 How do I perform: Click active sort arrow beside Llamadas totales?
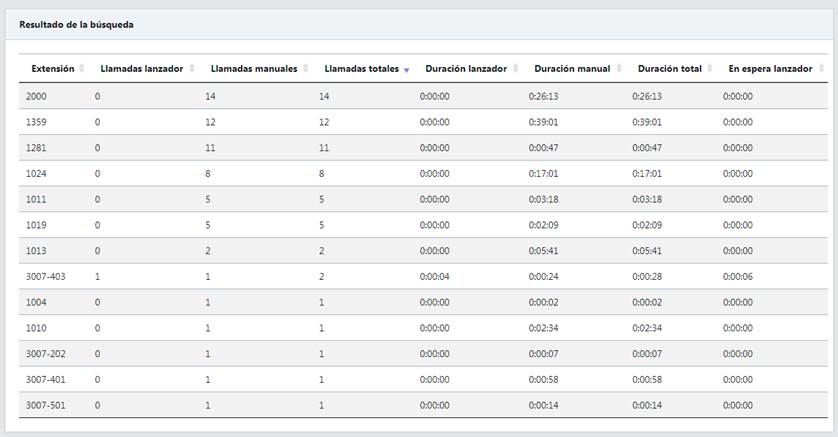click(406, 70)
